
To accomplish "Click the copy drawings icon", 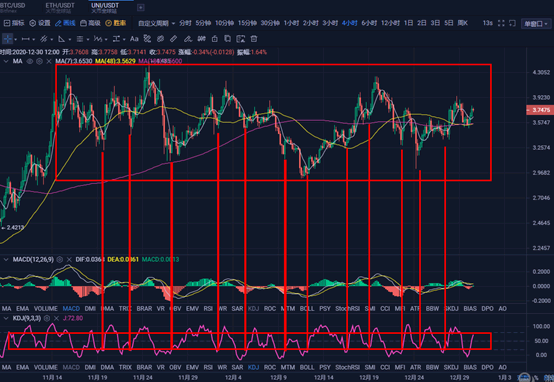I will pyautogui.click(x=228, y=39).
